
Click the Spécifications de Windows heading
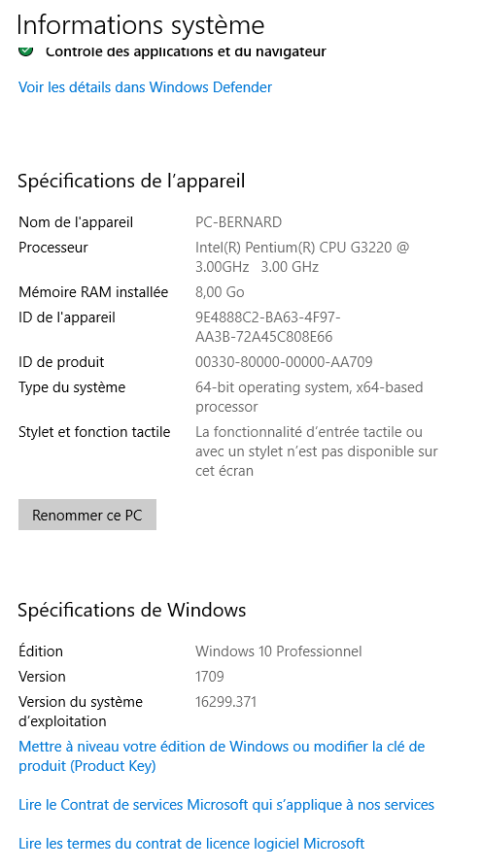(x=132, y=610)
